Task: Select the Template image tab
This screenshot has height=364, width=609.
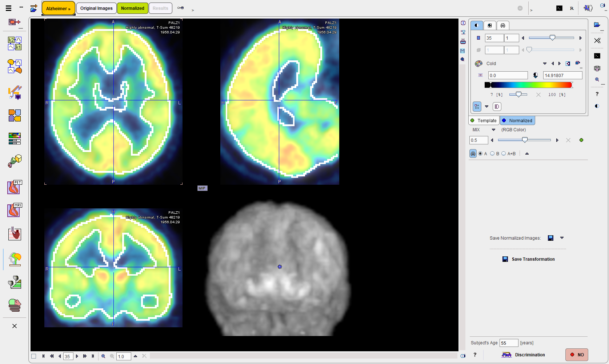Action: click(x=484, y=120)
